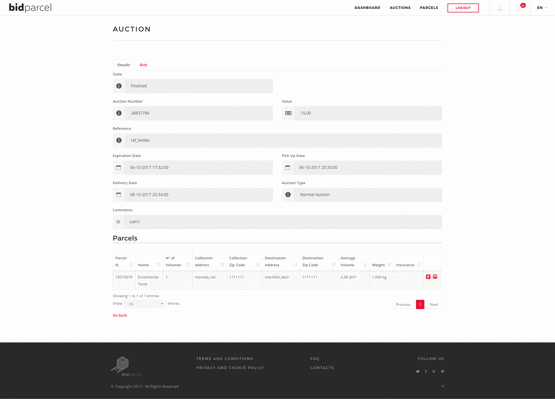Sort table by Destination Zip Code column
The height and width of the screenshot is (399, 555).
pos(319,262)
